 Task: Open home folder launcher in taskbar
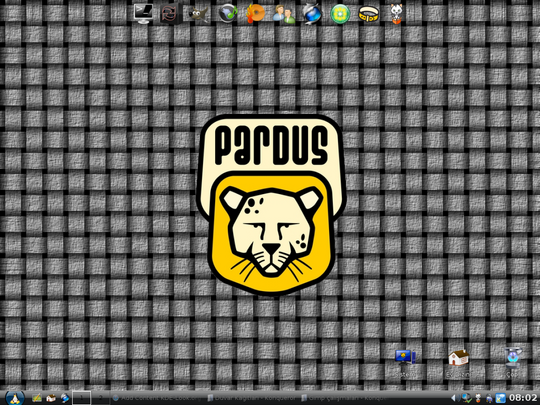click(51, 398)
